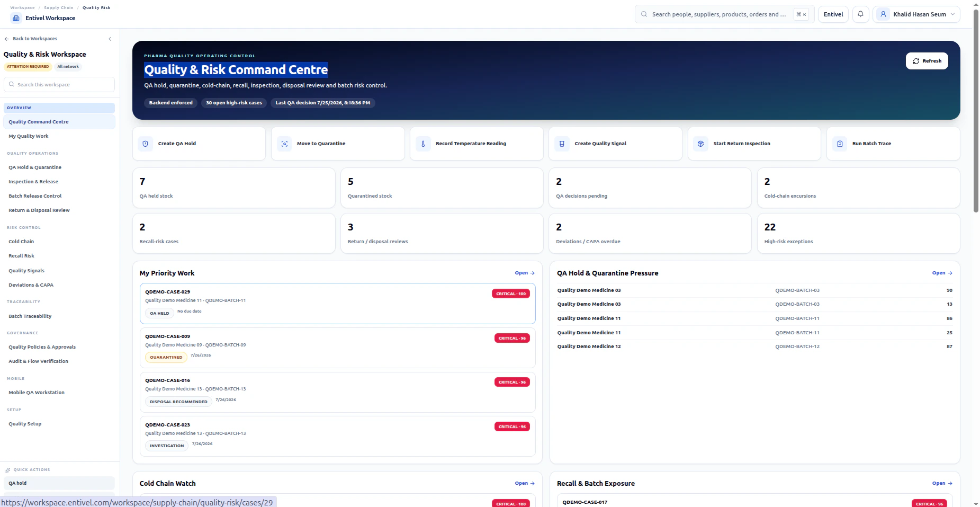Open Audit & Flow Verification
Image resolution: width=980 pixels, height=507 pixels.
[59, 361]
